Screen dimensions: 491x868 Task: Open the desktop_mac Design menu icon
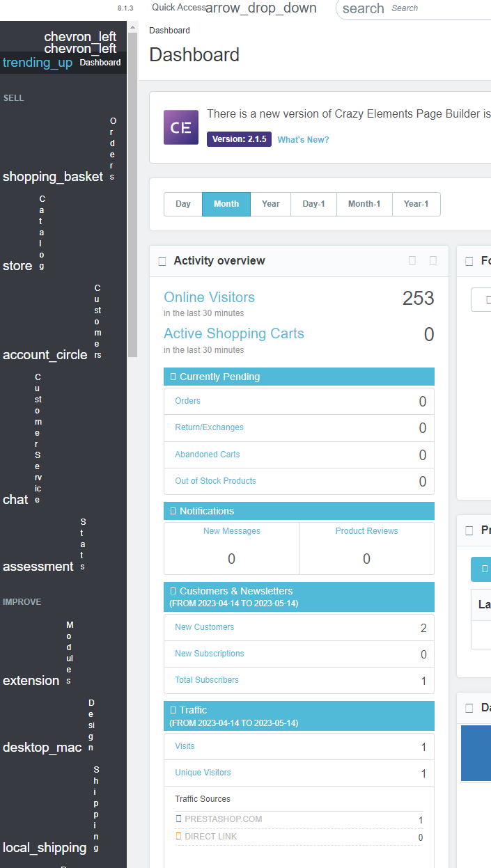pos(42,748)
